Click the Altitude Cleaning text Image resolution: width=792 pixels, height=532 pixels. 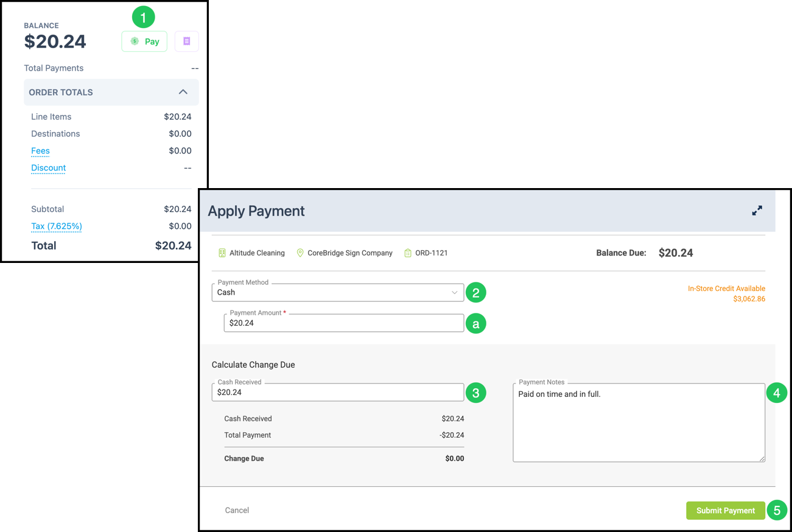click(257, 253)
